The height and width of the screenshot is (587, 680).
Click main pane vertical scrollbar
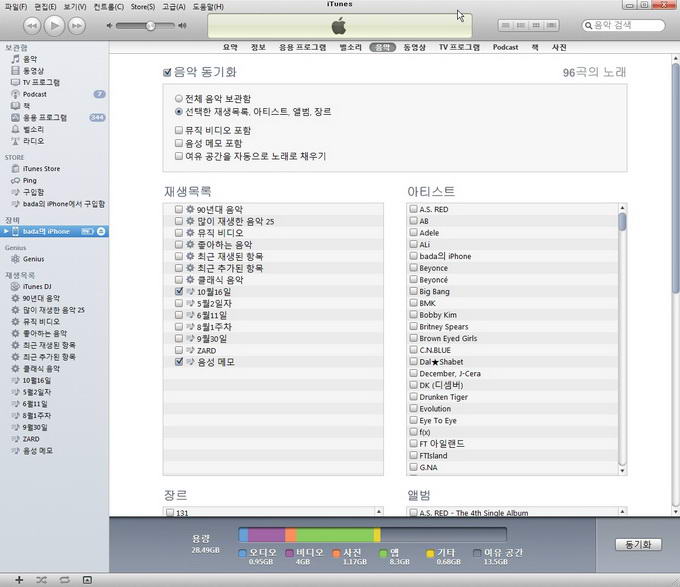point(675,179)
